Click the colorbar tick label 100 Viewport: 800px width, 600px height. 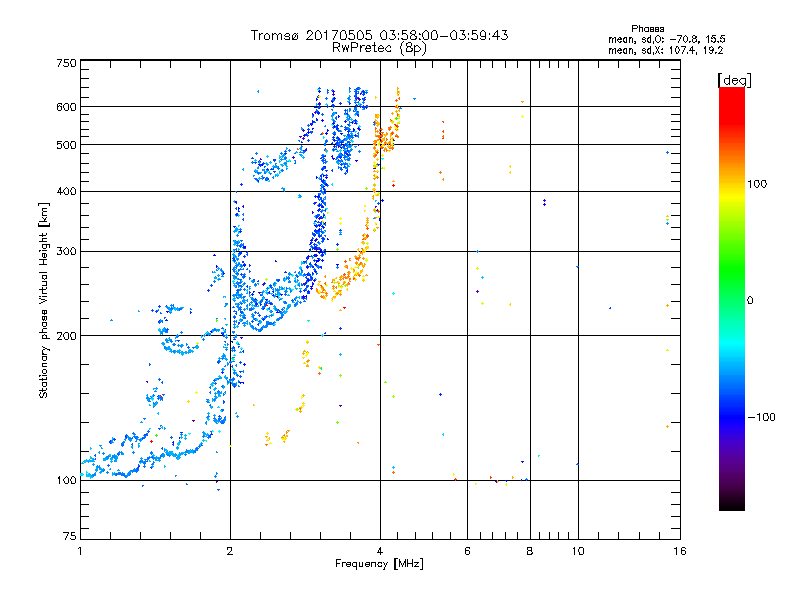[757, 184]
